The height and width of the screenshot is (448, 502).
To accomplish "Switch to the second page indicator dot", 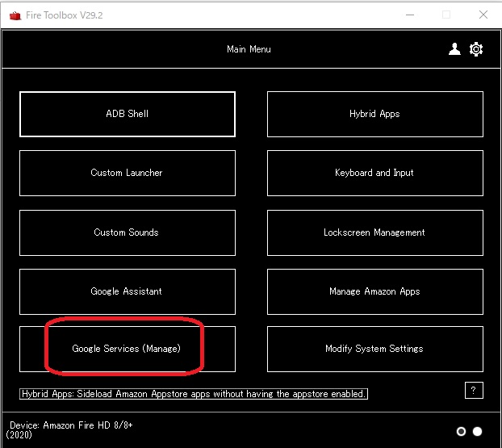I will click(x=477, y=431).
